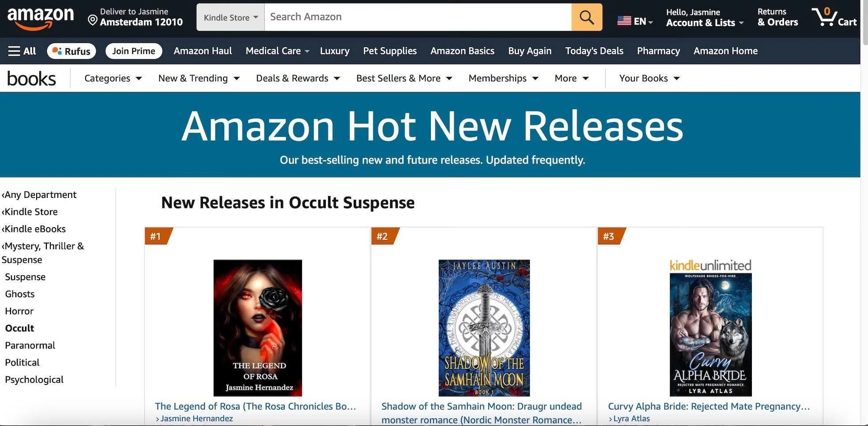
Task: Open Today's Deals in navigation bar
Action: 594,51
